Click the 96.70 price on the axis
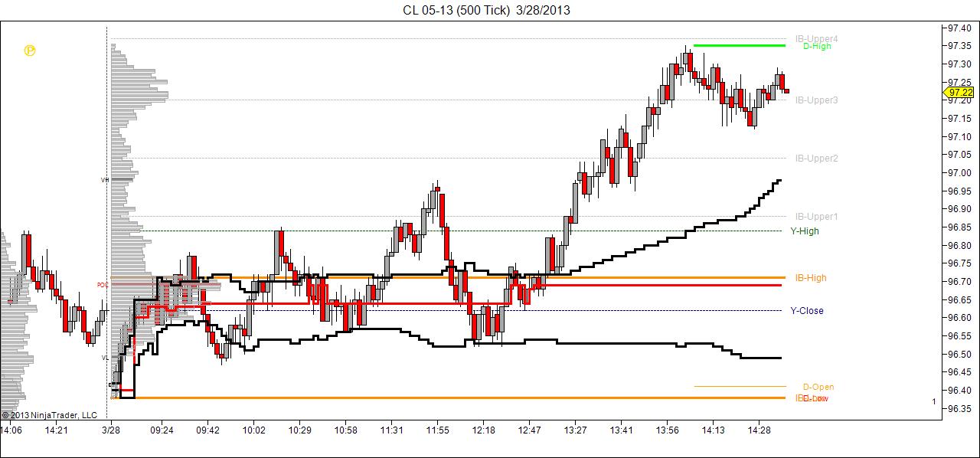 [959, 281]
